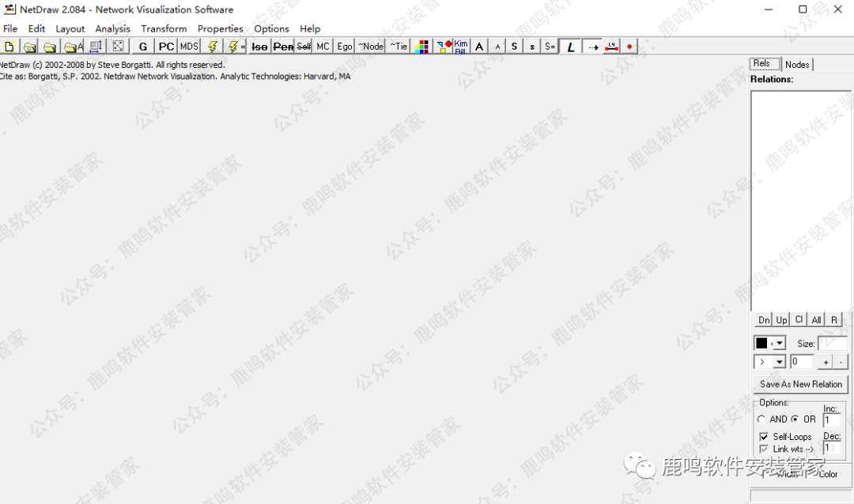Viewport: 854px width, 504px height.
Task: Open the black line color dropdown
Action: coord(779,344)
